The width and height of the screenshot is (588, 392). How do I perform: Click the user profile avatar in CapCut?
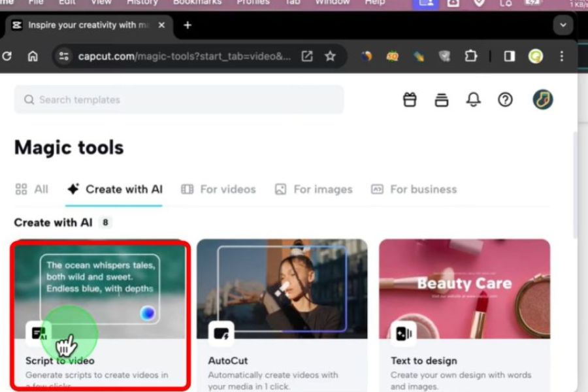click(x=542, y=100)
